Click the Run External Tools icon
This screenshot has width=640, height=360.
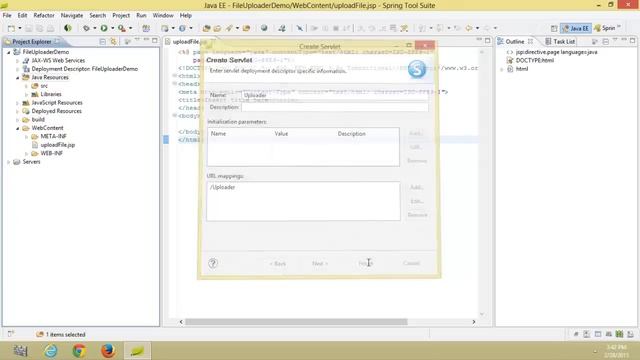(122, 28)
